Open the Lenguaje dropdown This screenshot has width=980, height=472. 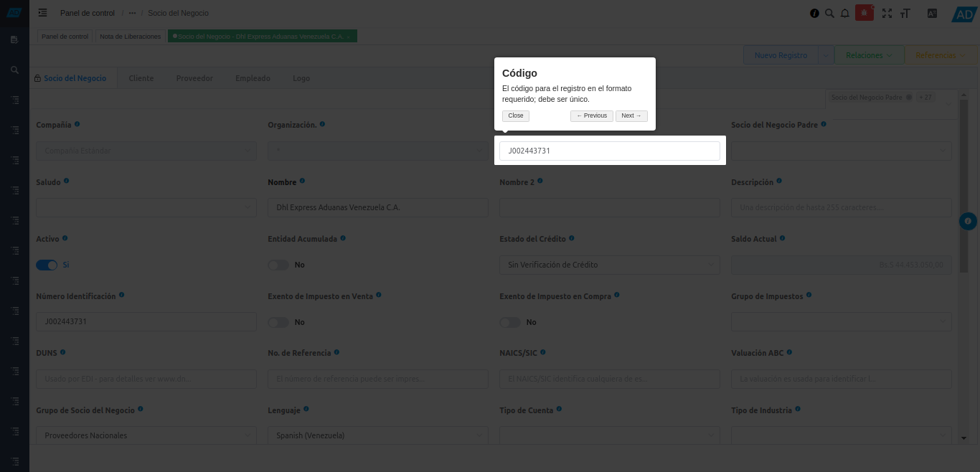[378, 435]
